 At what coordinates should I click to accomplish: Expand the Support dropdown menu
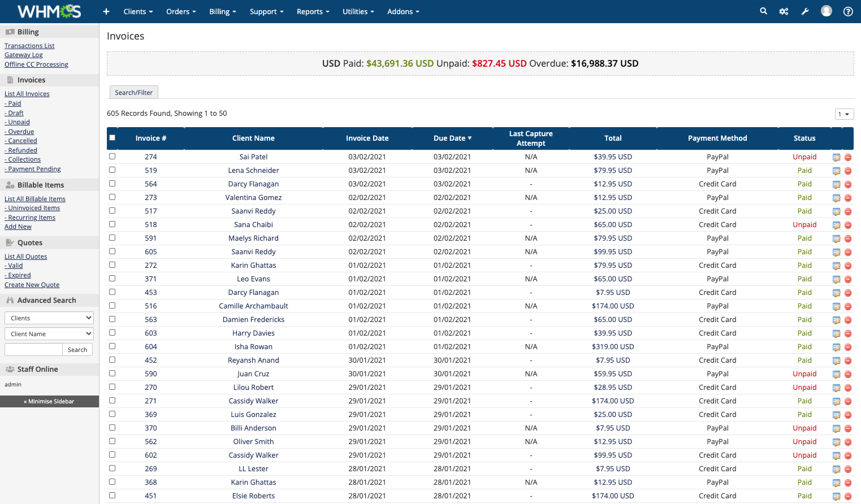(x=266, y=11)
